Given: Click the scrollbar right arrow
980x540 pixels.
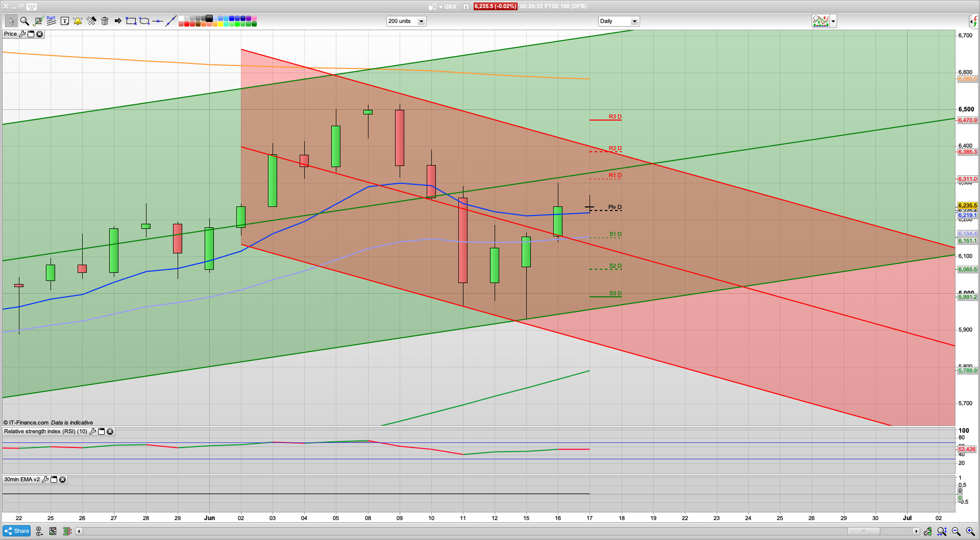Looking at the screenshot, I should pyautogui.click(x=916, y=531).
